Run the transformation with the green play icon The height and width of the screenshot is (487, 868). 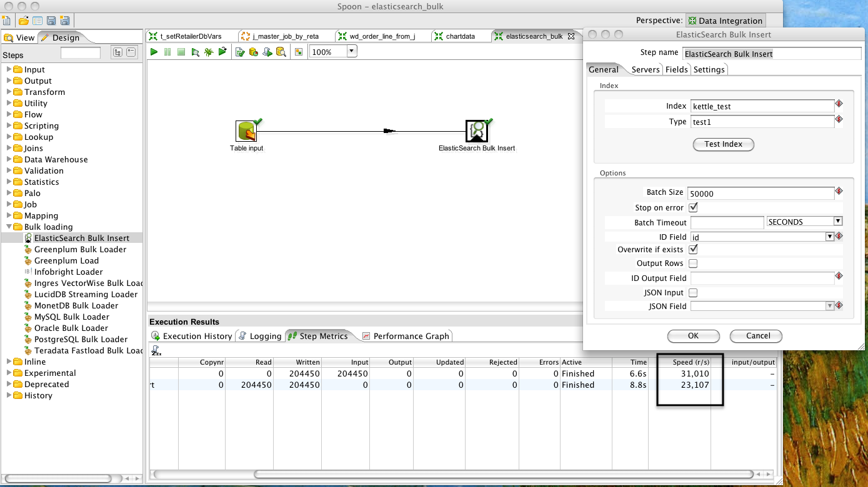coord(154,52)
